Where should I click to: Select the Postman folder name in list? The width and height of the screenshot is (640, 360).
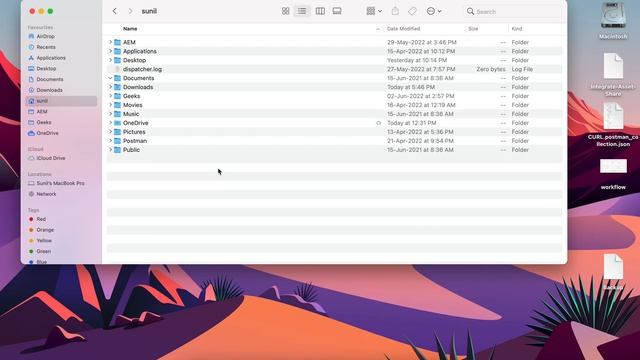click(135, 141)
